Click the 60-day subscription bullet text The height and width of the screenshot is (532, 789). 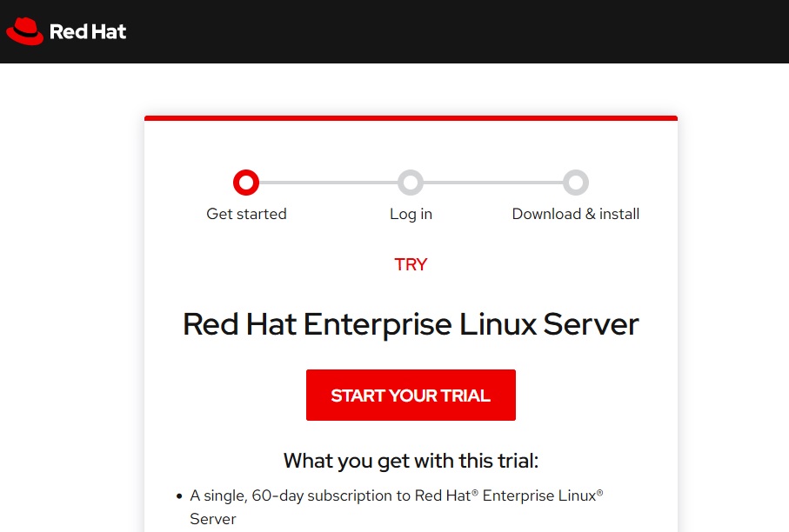397,507
